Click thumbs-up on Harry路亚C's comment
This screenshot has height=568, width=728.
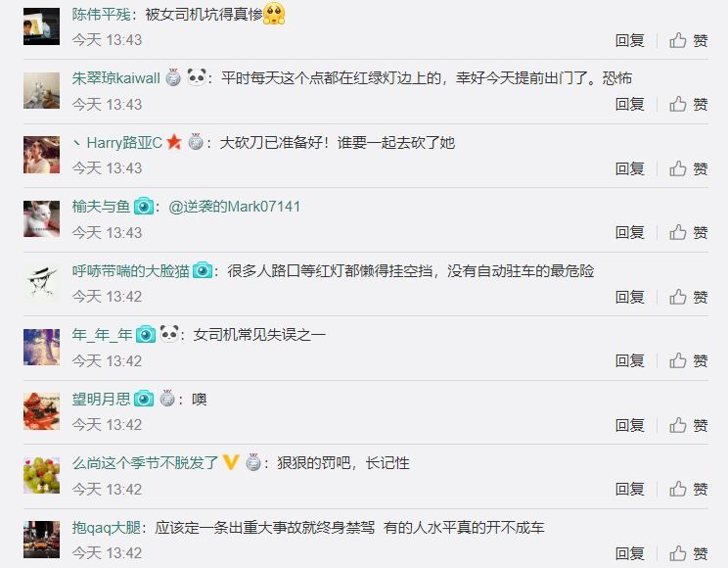coord(688,168)
